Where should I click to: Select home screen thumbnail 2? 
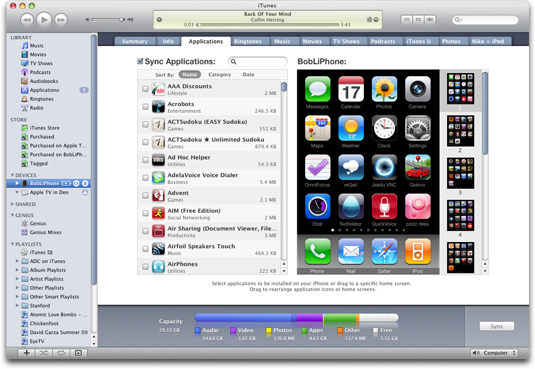tap(460, 131)
